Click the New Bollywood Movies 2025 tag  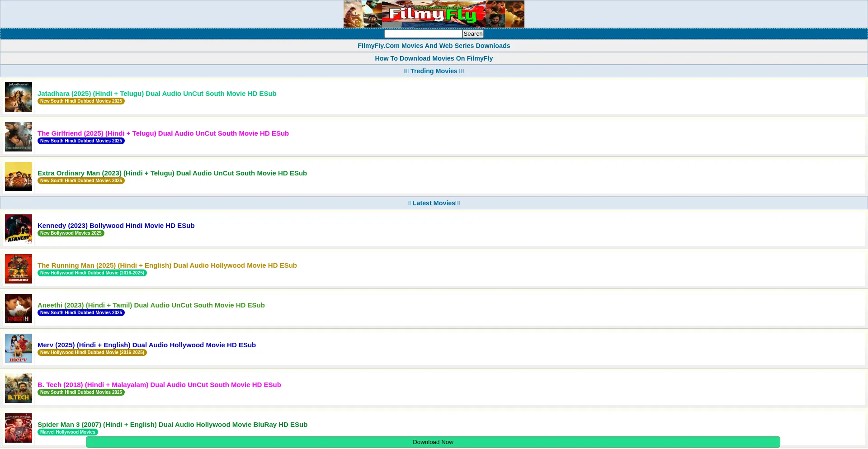(71, 233)
